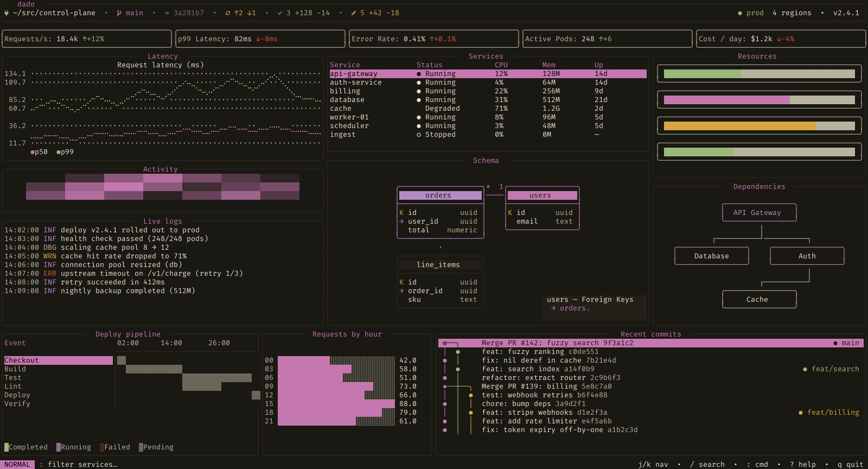
Task: Click the NORMAL mode indicator
Action: click(x=17, y=465)
